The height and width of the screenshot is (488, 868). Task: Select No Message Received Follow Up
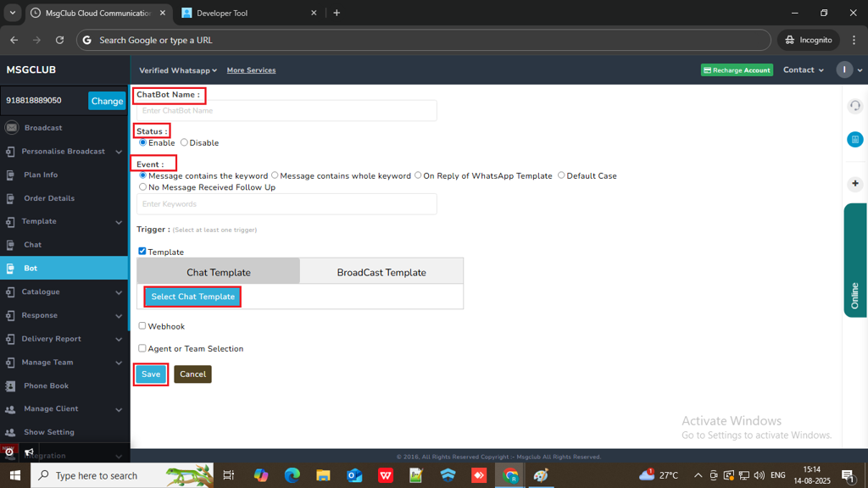142,187
